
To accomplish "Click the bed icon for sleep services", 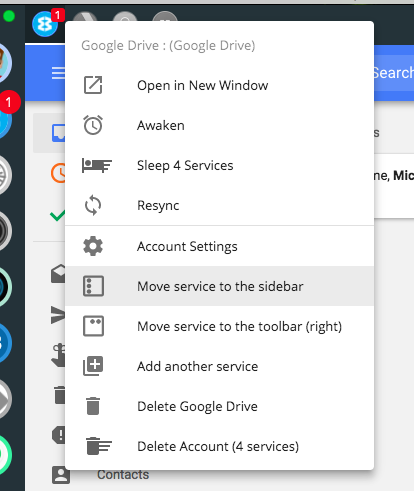I will coord(97,166).
